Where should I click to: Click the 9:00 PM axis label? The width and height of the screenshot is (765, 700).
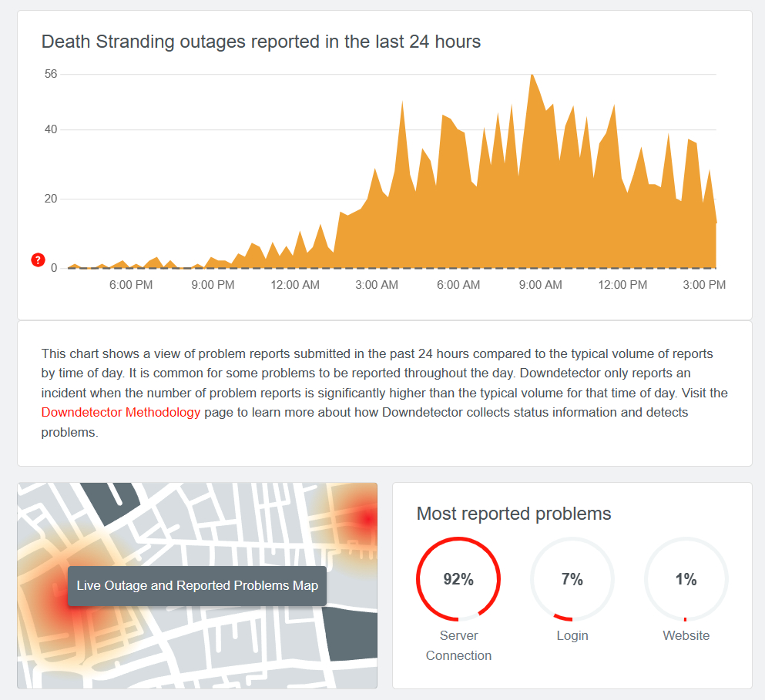[x=213, y=285]
